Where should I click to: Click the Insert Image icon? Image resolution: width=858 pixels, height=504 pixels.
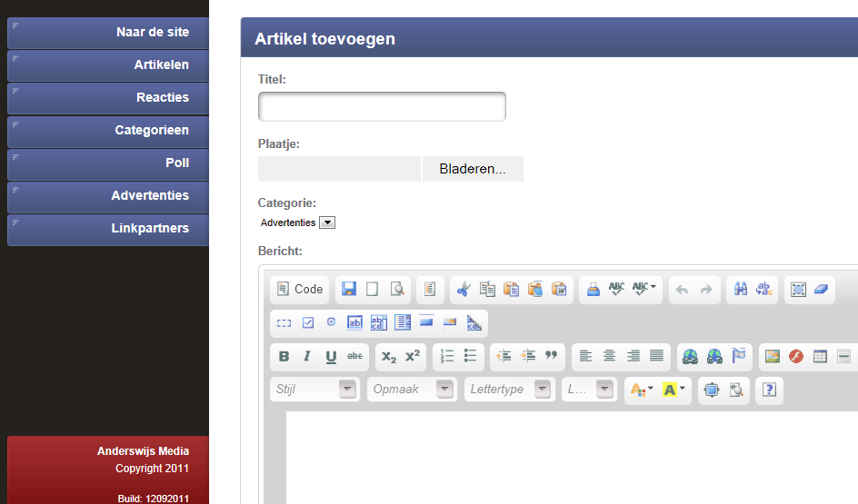coord(772,356)
